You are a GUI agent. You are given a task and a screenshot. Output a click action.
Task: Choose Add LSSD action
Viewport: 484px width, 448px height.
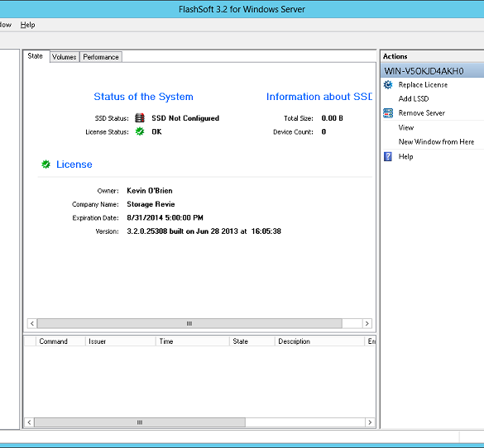click(x=414, y=98)
